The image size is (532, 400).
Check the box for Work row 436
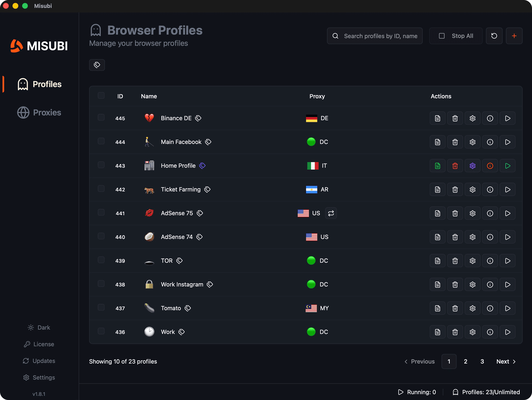[101, 331]
